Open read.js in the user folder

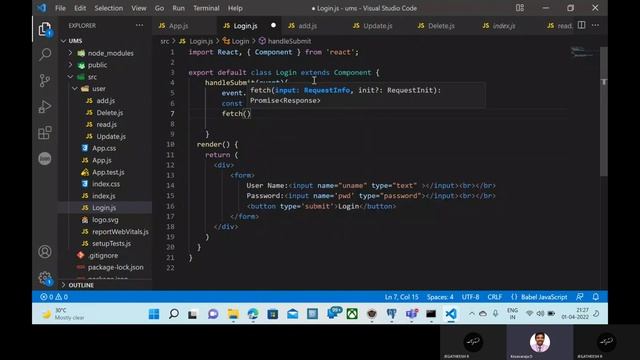pyautogui.click(x=107, y=124)
